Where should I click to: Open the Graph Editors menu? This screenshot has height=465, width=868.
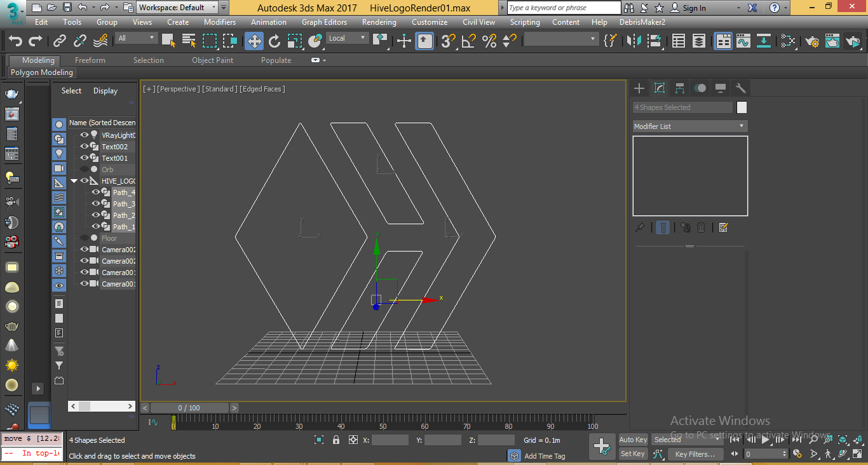324,22
